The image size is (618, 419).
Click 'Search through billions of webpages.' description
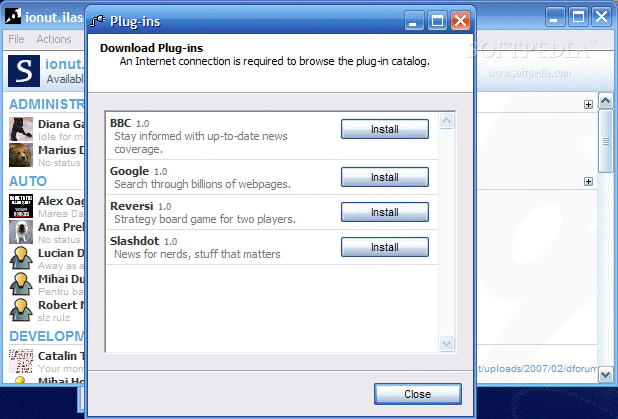click(203, 184)
